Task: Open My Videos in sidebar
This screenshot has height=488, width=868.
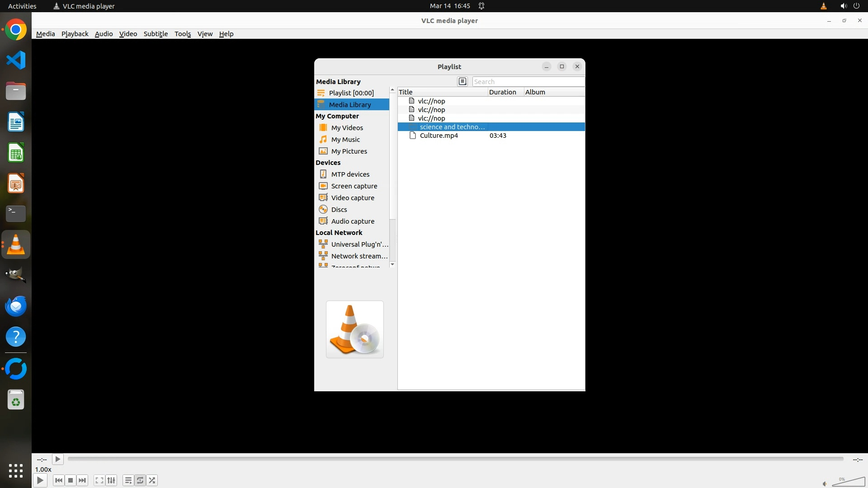Action: point(347,128)
